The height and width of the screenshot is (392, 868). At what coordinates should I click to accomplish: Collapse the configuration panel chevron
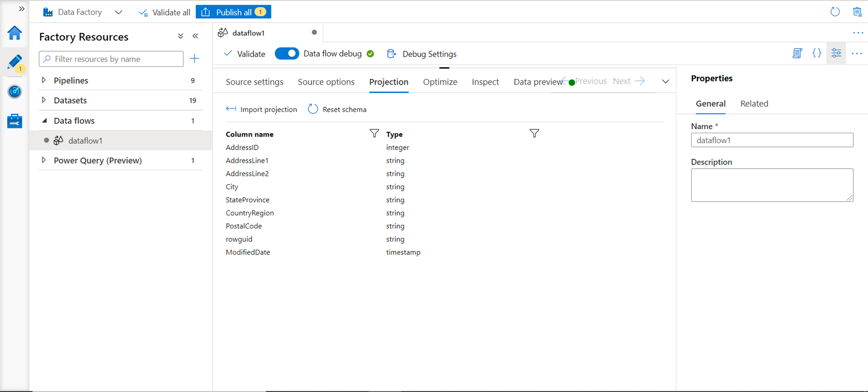pyautogui.click(x=665, y=82)
